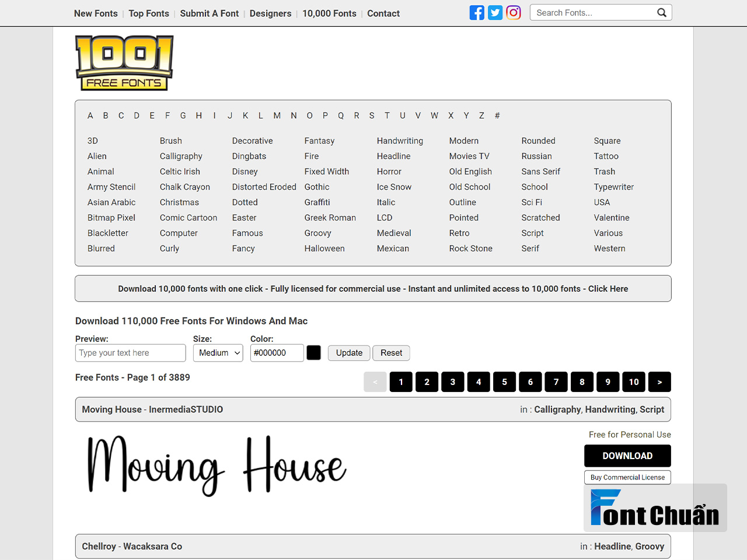Viewport: 747px width, 560px height.
Task: Open the Rock Stone category
Action: 471,249
